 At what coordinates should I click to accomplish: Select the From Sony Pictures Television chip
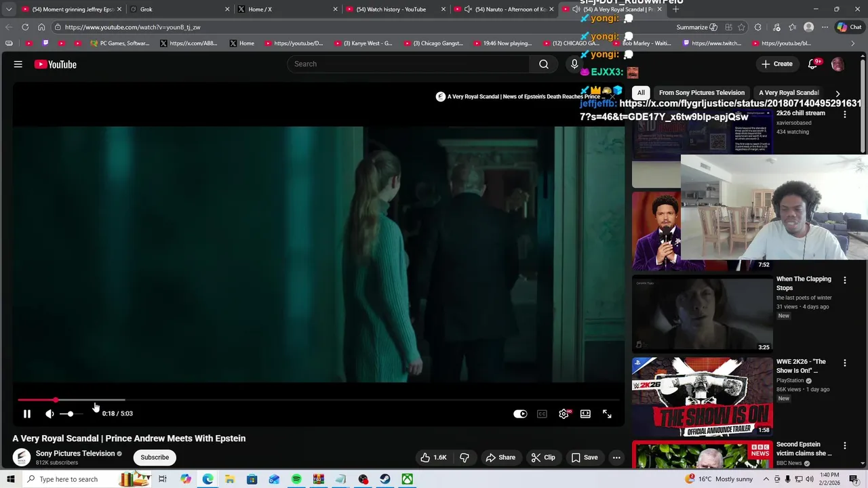coord(702,93)
